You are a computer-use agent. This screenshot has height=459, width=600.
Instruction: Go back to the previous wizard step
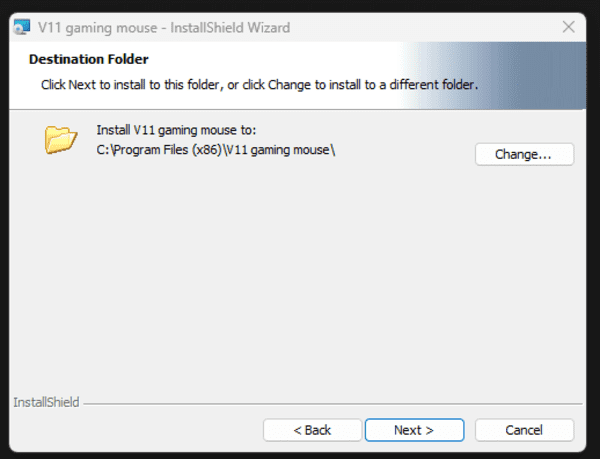pos(312,430)
